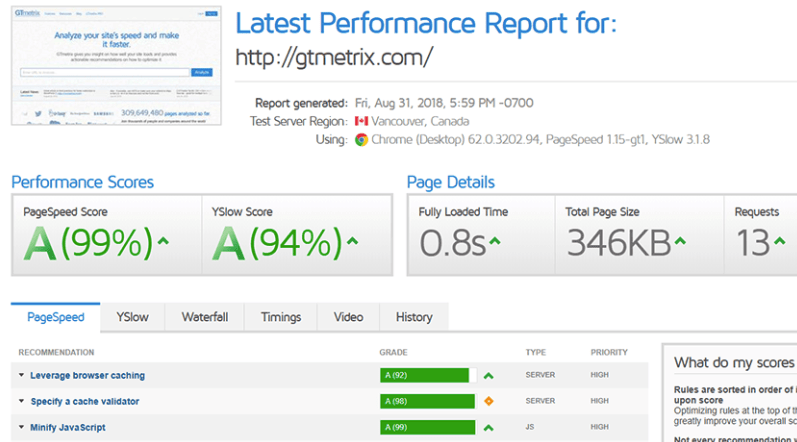Click the Total Page Size up arrow
This screenshot has height=442, width=797.
(x=680, y=241)
